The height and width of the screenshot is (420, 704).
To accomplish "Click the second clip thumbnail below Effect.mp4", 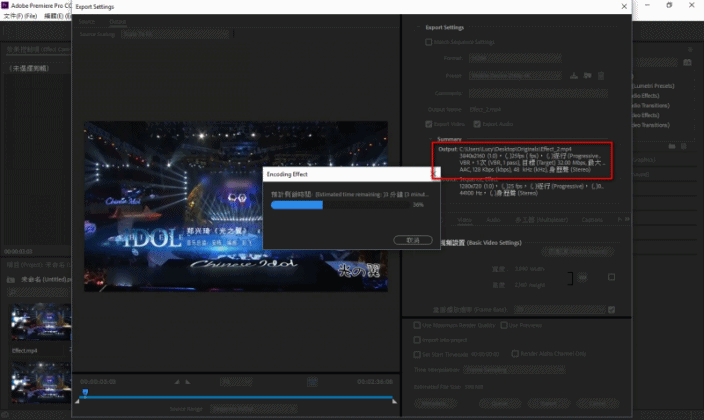I will click(x=41, y=382).
